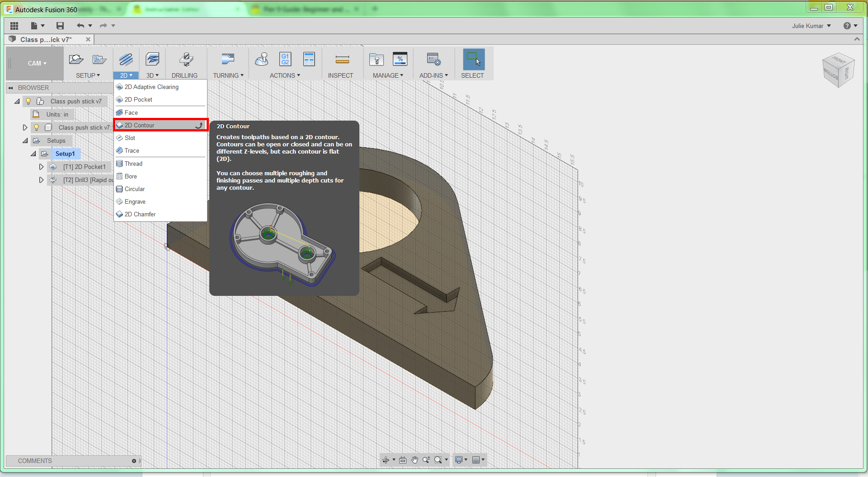Collapse the Browser panel with double arrows
The image size is (868, 477).
tap(10, 88)
